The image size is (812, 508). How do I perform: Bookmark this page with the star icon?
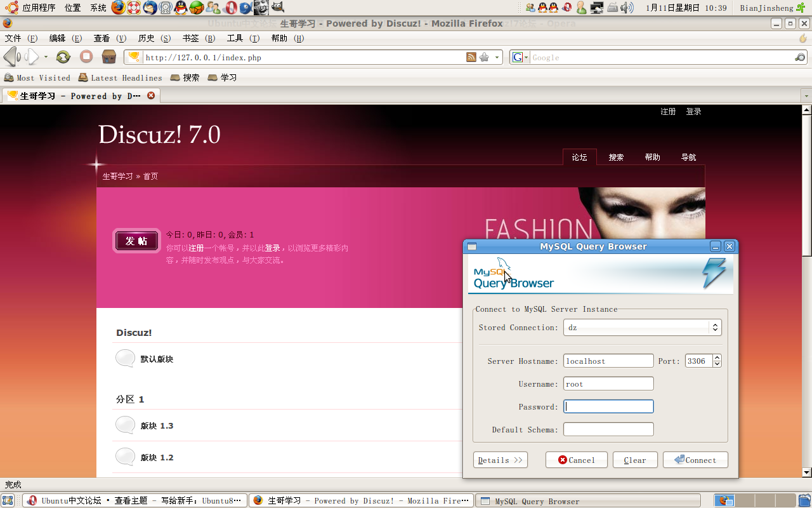click(x=485, y=57)
